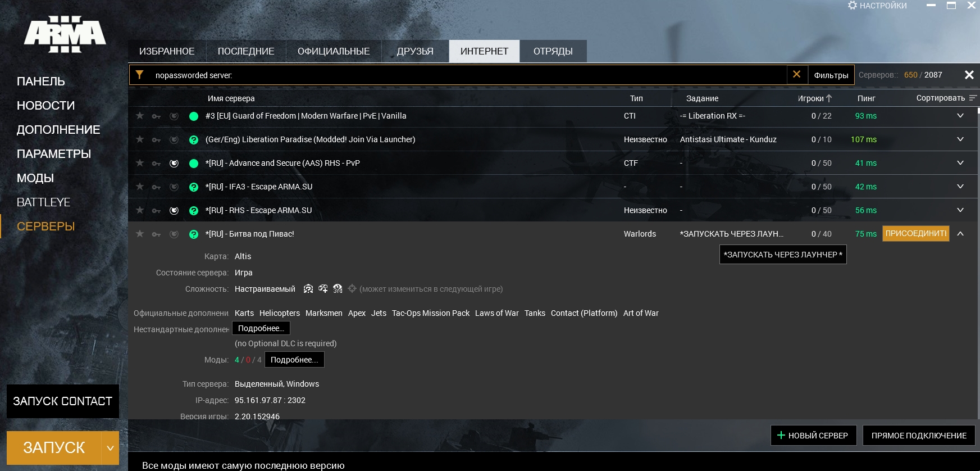Click НОВЫЙ СЕРВЕР button
The width and height of the screenshot is (980, 471).
(813, 435)
